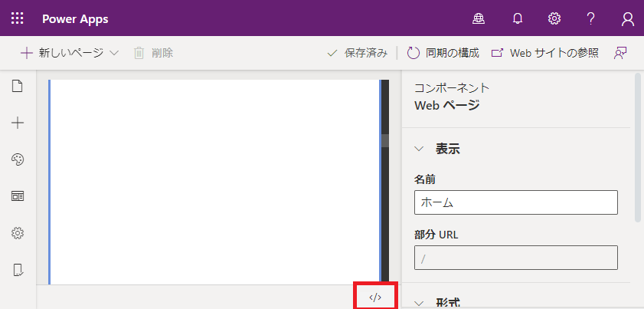Collapse the 形式 section chevron

point(420,303)
